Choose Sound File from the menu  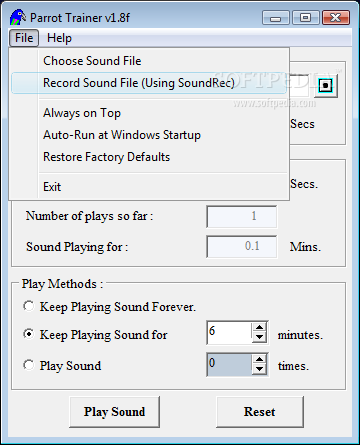[149, 61]
